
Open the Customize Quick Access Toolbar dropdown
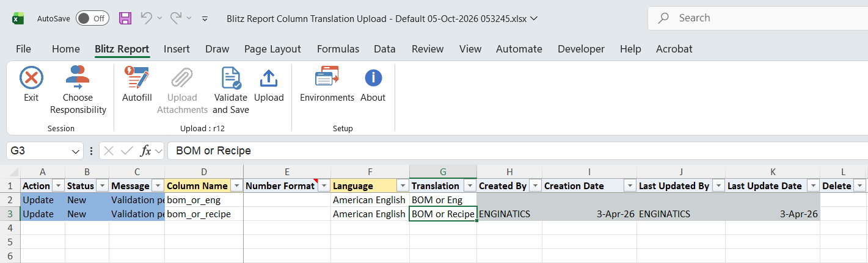[205, 19]
